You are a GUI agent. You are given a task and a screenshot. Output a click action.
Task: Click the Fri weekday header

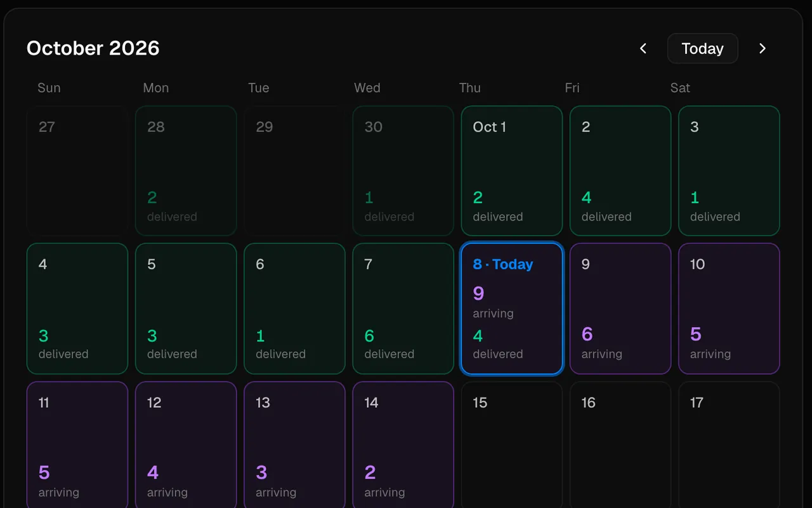point(572,88)
